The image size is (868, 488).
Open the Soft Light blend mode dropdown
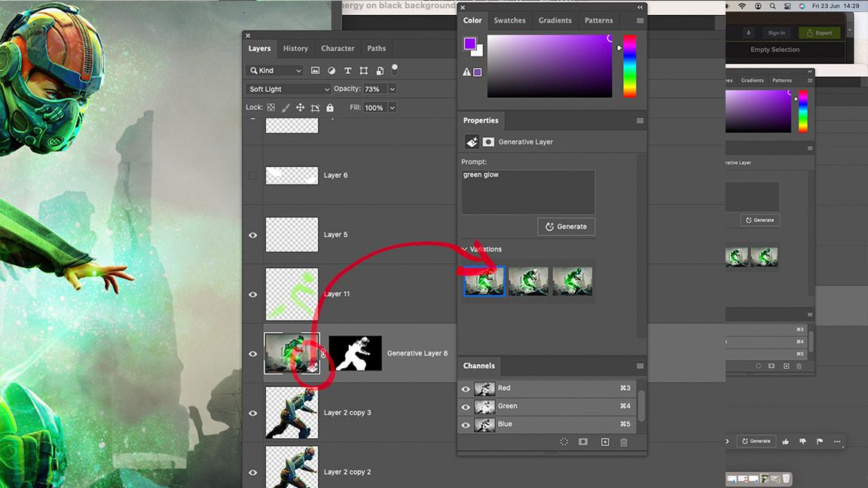pyautogui.click(x=287, y=89)
